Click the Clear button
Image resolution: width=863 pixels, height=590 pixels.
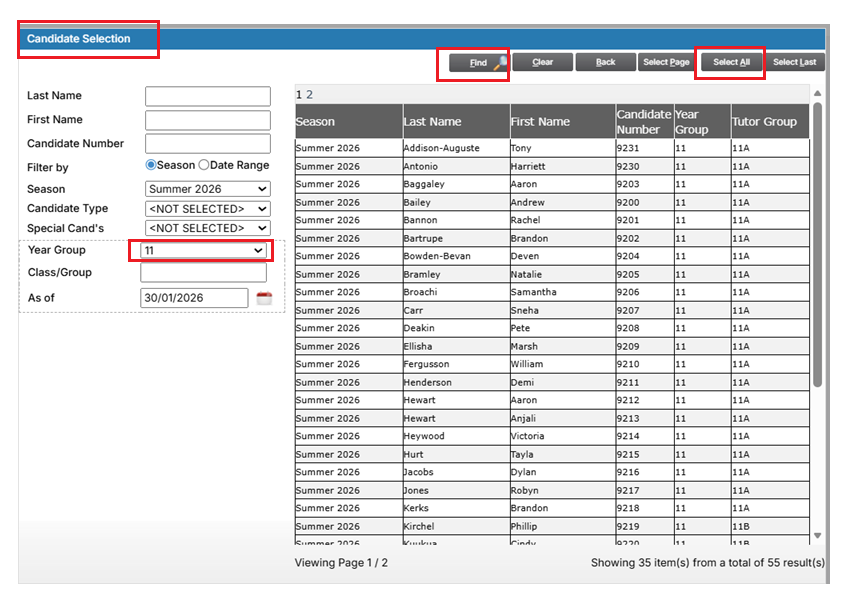[542, 62]
